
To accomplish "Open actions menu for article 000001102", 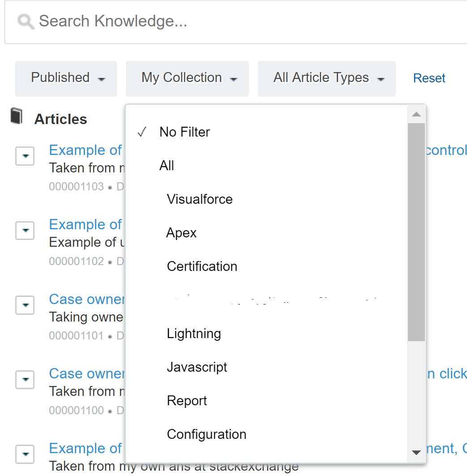I will (x=25, y=231).
